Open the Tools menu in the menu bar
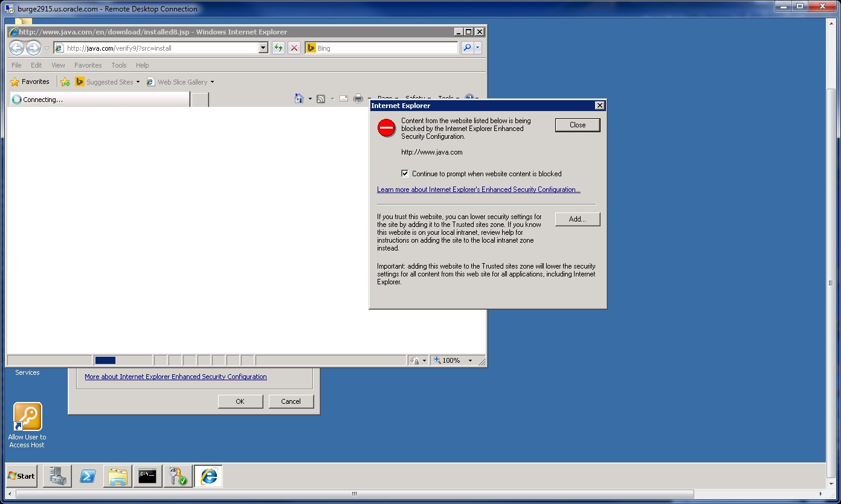Viewport: 841px width, 504px height. (x=118, y=65)
